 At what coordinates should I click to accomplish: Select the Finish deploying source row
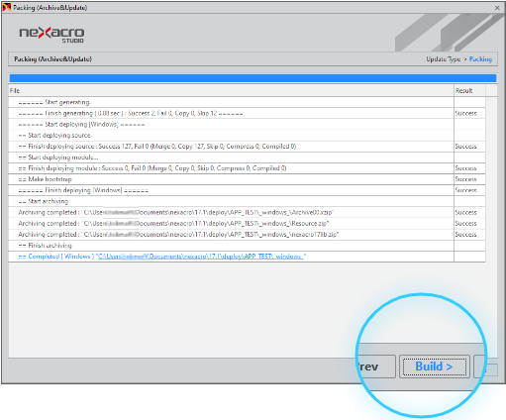(x=247, y=147)
